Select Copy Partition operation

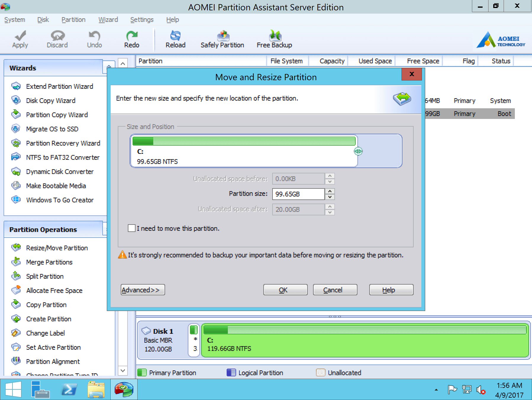(39, 305)
